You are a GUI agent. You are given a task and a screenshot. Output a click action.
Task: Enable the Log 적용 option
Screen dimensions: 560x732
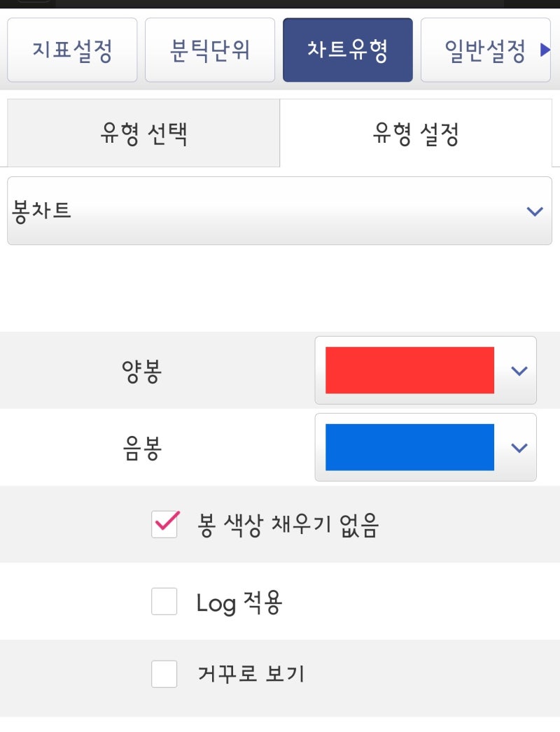click(x=164, y=602)
